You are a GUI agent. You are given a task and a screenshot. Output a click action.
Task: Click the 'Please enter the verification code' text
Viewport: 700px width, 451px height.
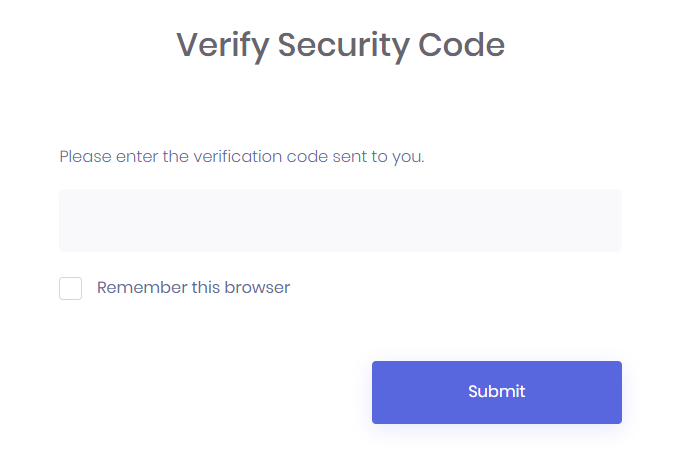[x=242, y=157]
